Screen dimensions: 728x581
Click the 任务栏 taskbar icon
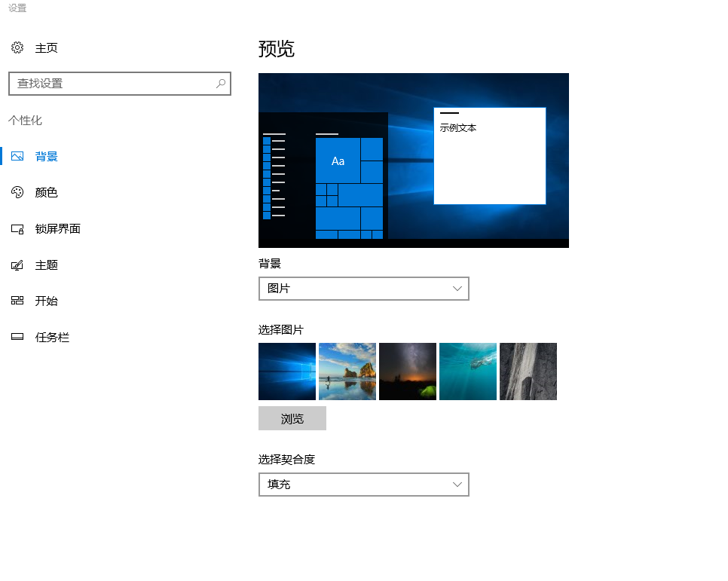point(17,337)
